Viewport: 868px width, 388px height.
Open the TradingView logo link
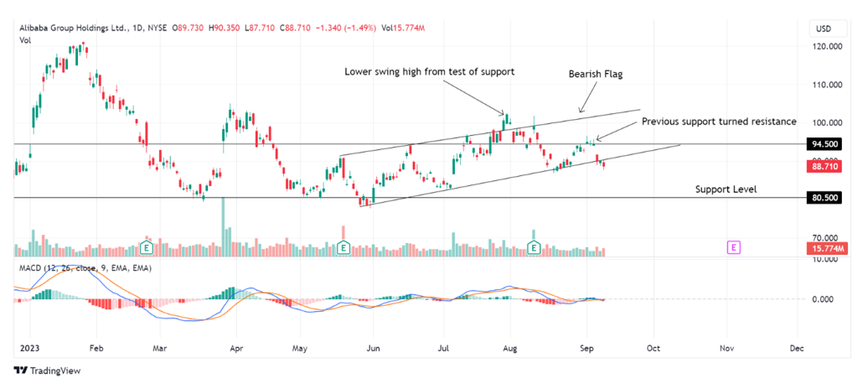pyautogui.click(x=48, y=370)
